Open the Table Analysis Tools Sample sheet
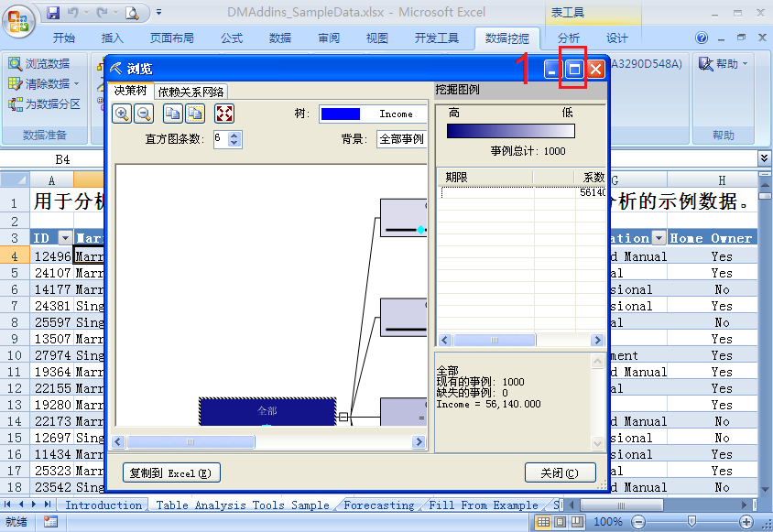773x532 pixels. coord(243,505)
